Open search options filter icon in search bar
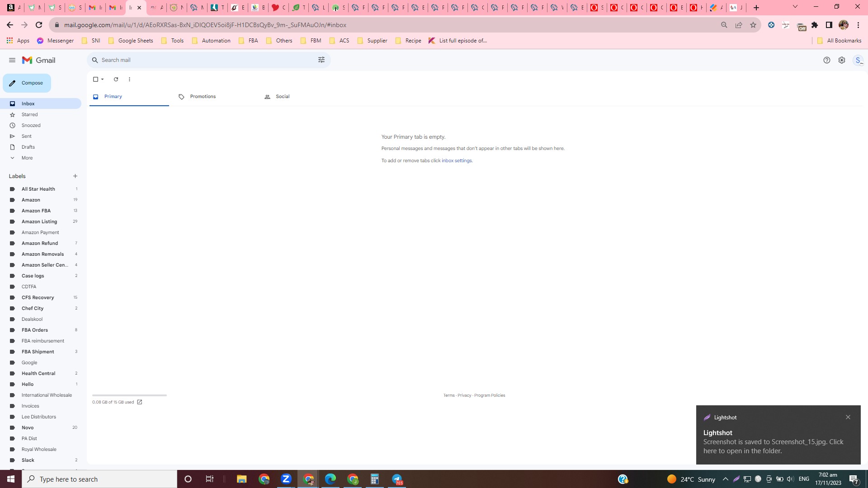868x488 pixels. point(321,60)
